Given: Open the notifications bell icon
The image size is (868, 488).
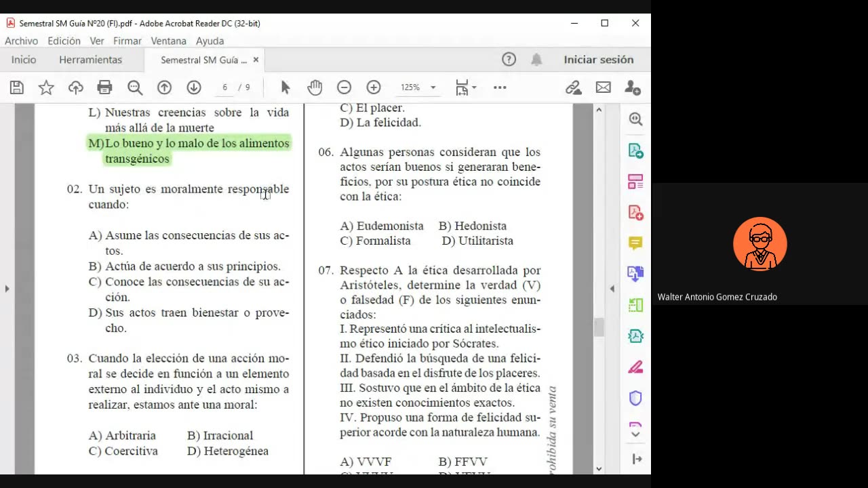Looking at the screenshot, I should [x=536, y=60].
